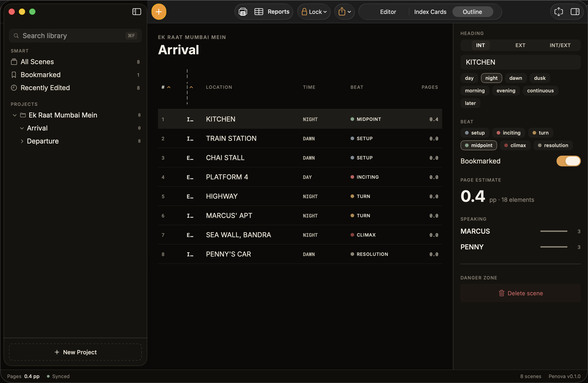Click the KITCHEN location field in inspector
This screenshot has width=588, height=383.
click(520, 62)
